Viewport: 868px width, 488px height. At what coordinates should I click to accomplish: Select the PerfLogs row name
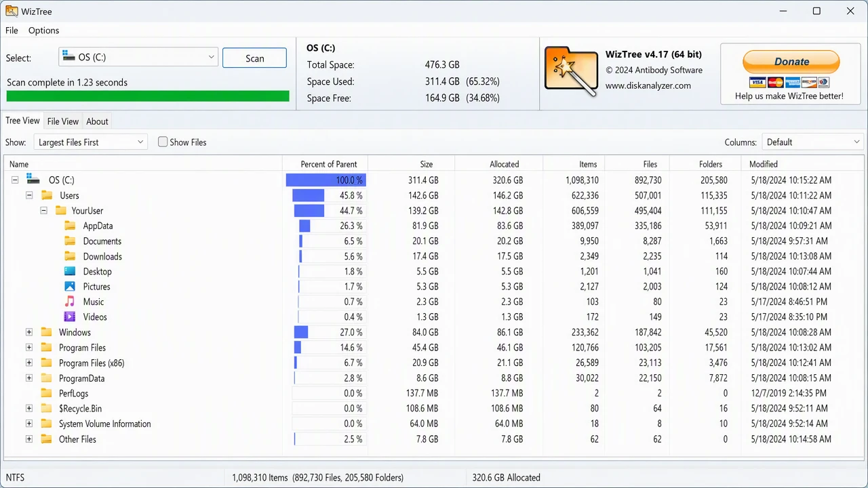[x=73, y=394]
